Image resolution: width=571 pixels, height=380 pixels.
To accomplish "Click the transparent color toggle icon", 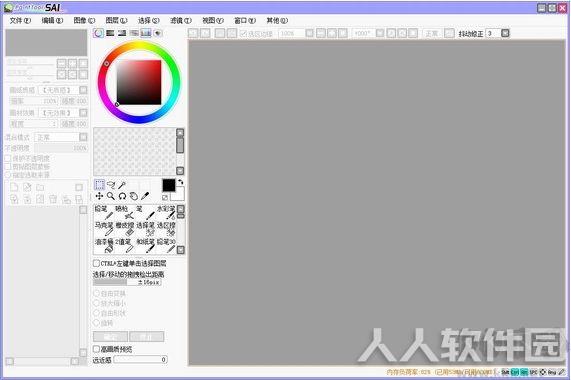I will pos(165,197).
